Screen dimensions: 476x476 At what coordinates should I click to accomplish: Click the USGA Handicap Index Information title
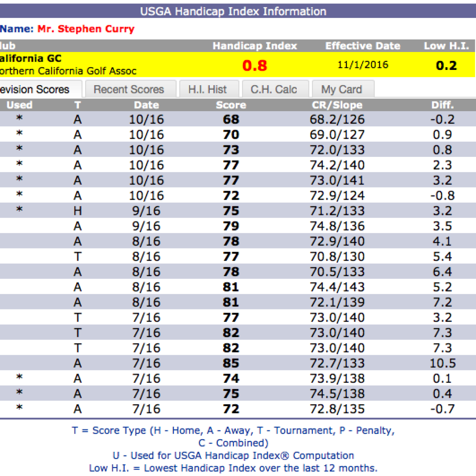click(x=233, y=11)
